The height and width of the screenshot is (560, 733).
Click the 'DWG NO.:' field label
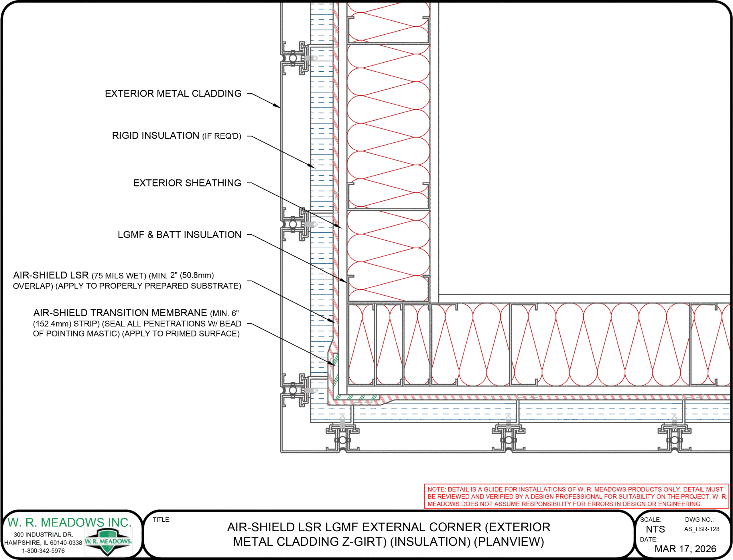click(x=699, y=520)
